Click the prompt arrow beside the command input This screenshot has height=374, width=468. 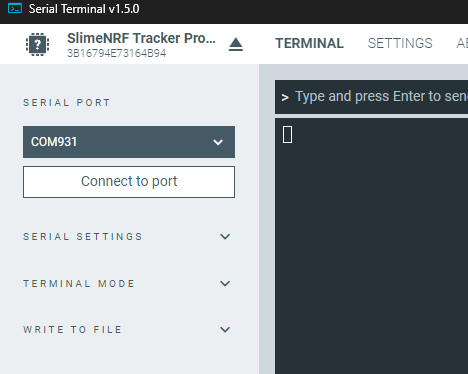[x=285, y=97]
